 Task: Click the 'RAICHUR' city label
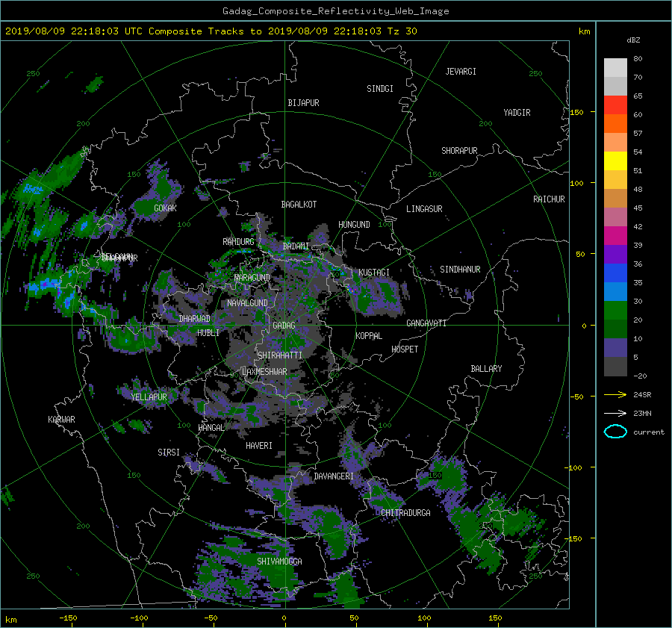pyautogui.click(x=549, y=199)
